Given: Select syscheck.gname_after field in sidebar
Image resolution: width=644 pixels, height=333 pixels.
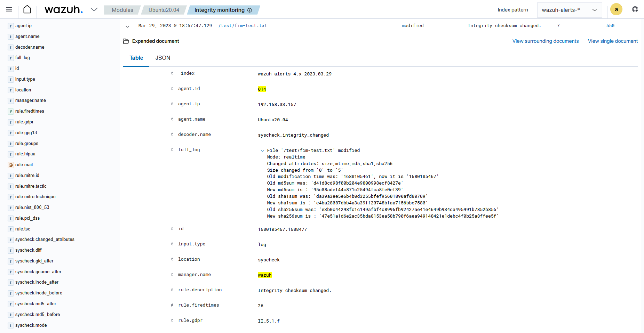Looking at the screenshot, I should [x=38, y=272].
